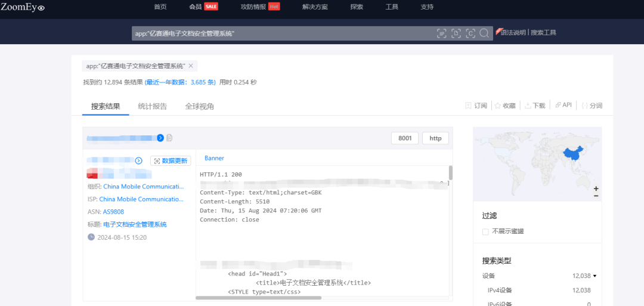Select the Banner tab
The image size is (644, 306).
tap(215, 158)
